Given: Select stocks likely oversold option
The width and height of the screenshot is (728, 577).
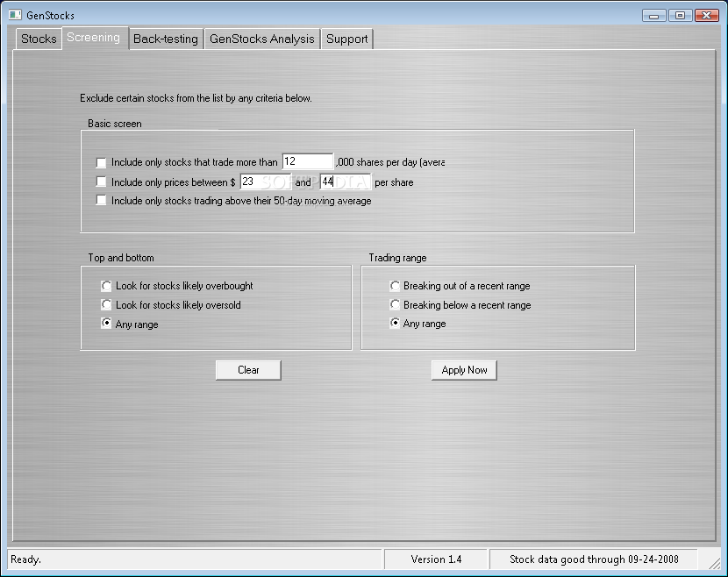Looking at the screenshot, I should [x=106, y=304].
